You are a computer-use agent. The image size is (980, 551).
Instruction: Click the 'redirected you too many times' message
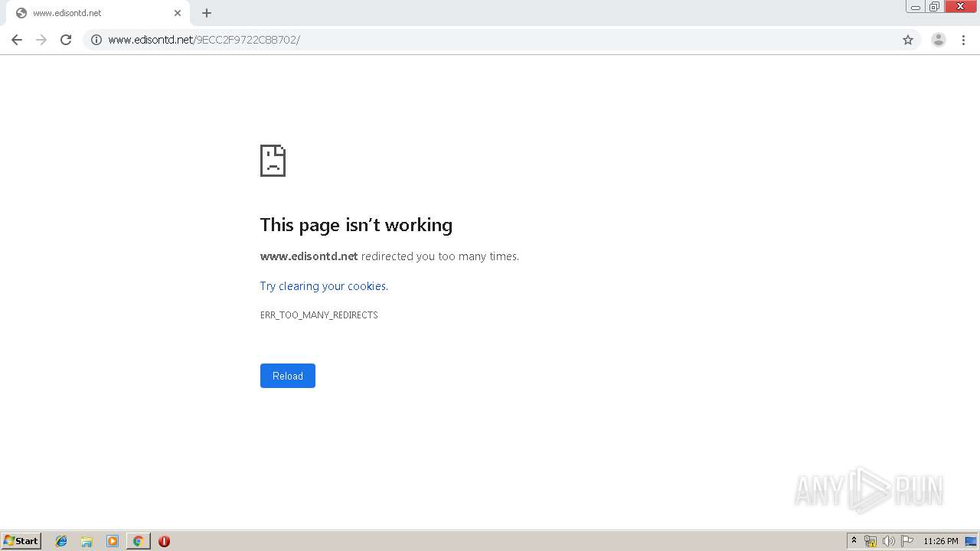(440, 256)
